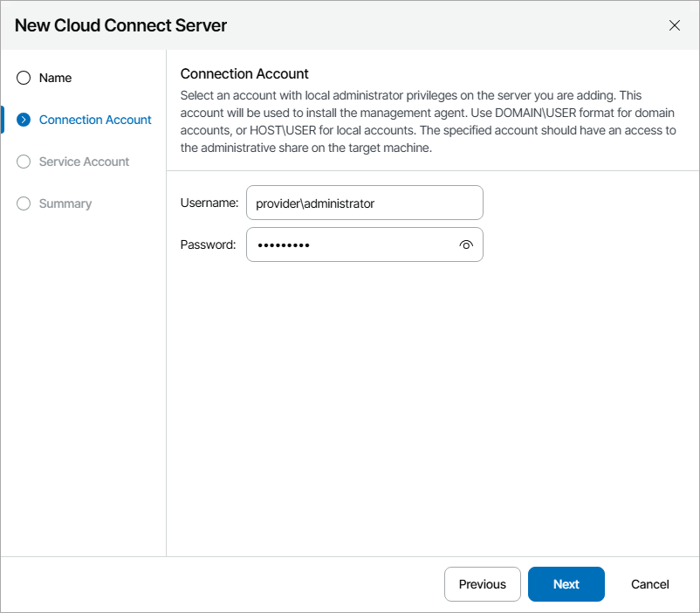Select the provider\administrator username text
The height and width of the screenshot is (613, 700).
[314, 203]
